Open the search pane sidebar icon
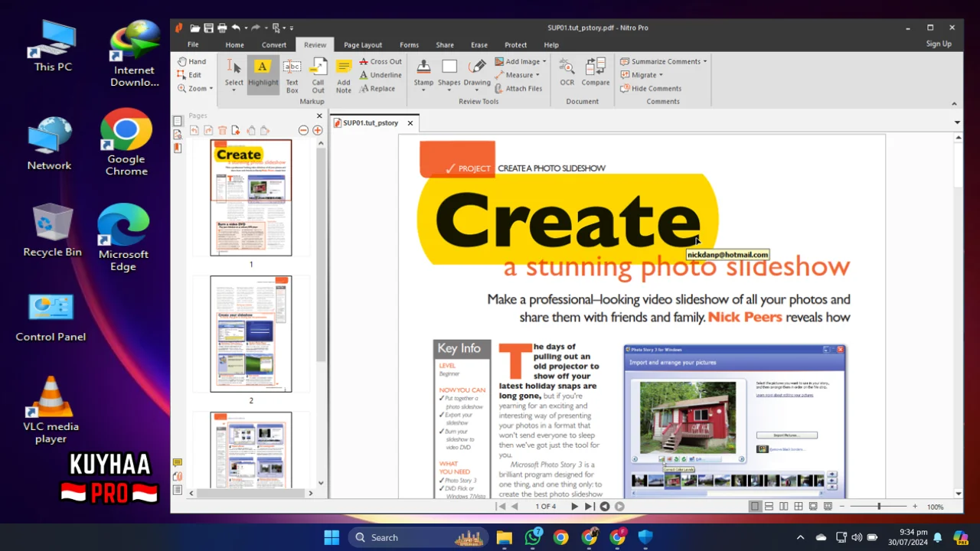Screen dimensions: 980x551 178,135
